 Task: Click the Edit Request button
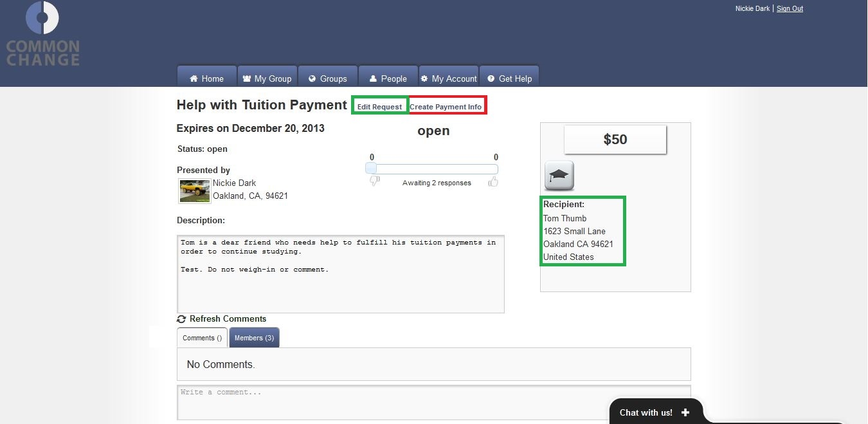click(x=379, y=107)
